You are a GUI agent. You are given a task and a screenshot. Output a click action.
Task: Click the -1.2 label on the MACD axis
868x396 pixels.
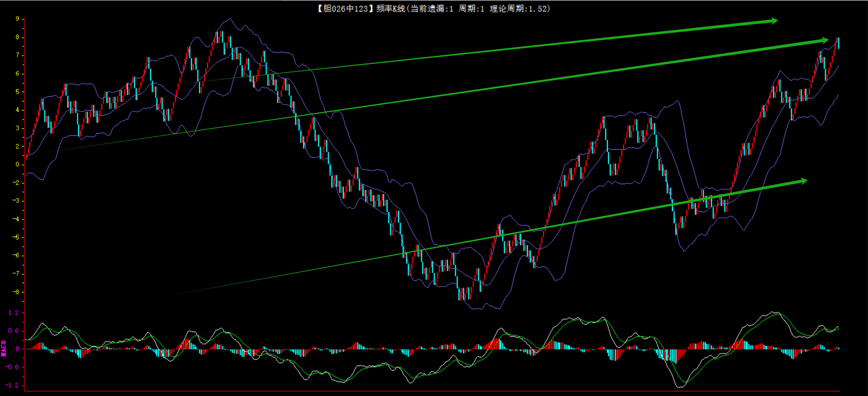[x=12, y=385]
